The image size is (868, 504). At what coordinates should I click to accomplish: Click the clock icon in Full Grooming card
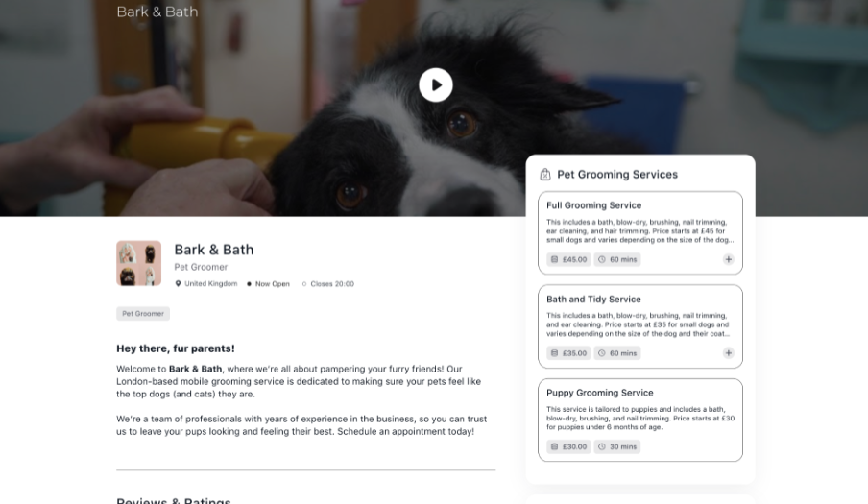[602, 259]
